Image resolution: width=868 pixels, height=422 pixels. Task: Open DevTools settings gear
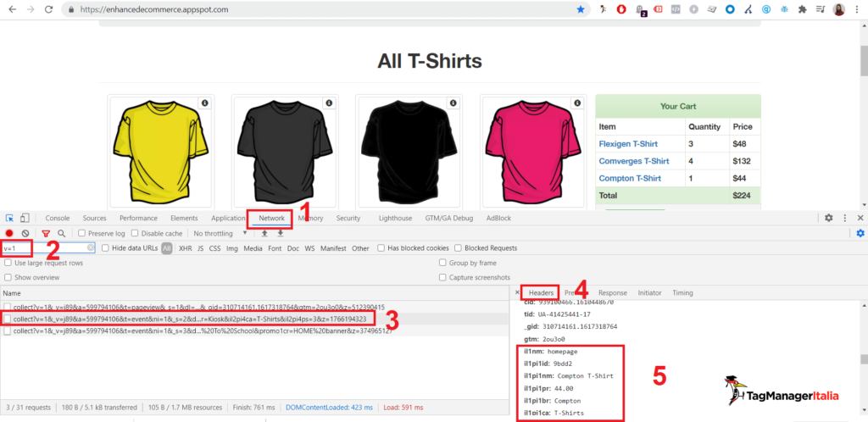tap(828, 218)
